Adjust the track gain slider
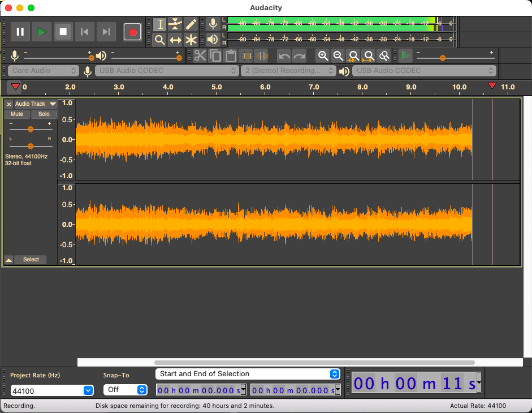 point(31,129)
